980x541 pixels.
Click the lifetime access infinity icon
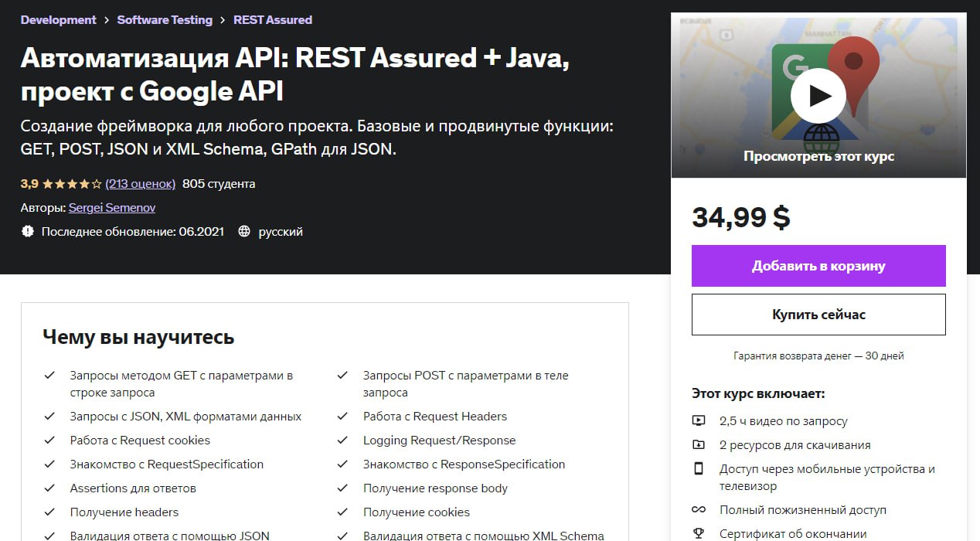[x=699, y=510]
